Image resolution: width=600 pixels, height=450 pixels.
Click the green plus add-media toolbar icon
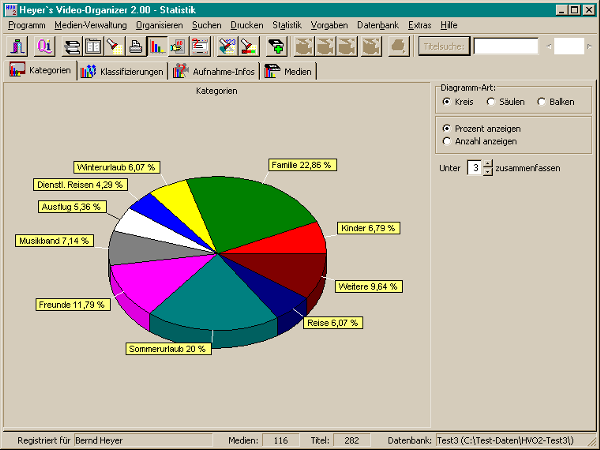point(276,45)
